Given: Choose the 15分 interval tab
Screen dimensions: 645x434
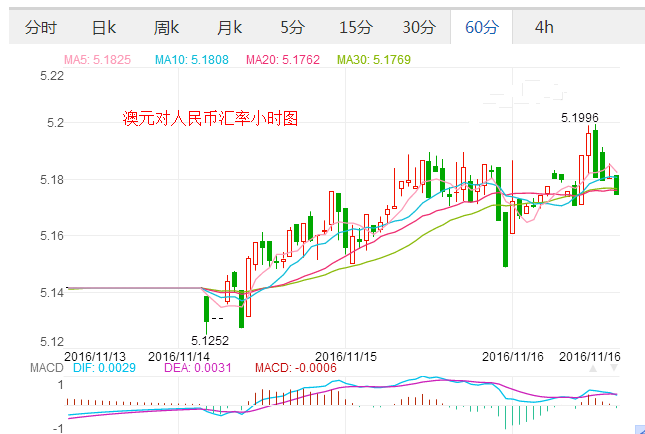Looking at the screenshot, I should pyautogui.click(x=354, y=27).
